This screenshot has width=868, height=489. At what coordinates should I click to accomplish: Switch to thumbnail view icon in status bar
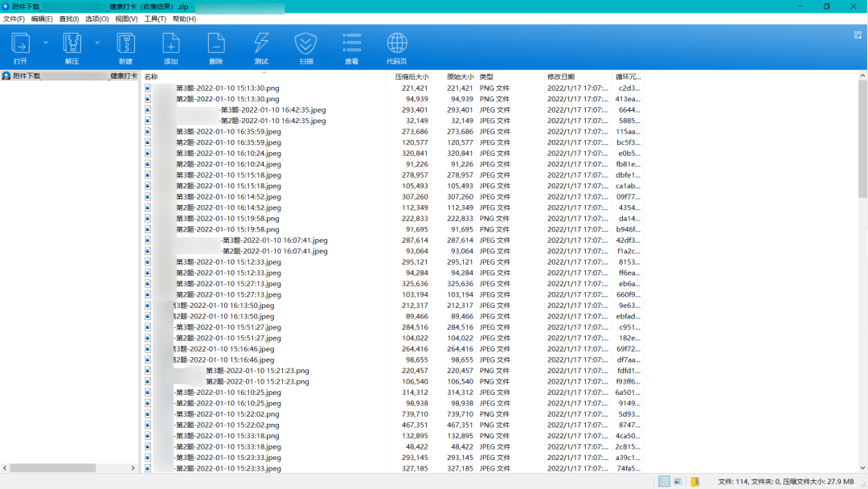678,481
